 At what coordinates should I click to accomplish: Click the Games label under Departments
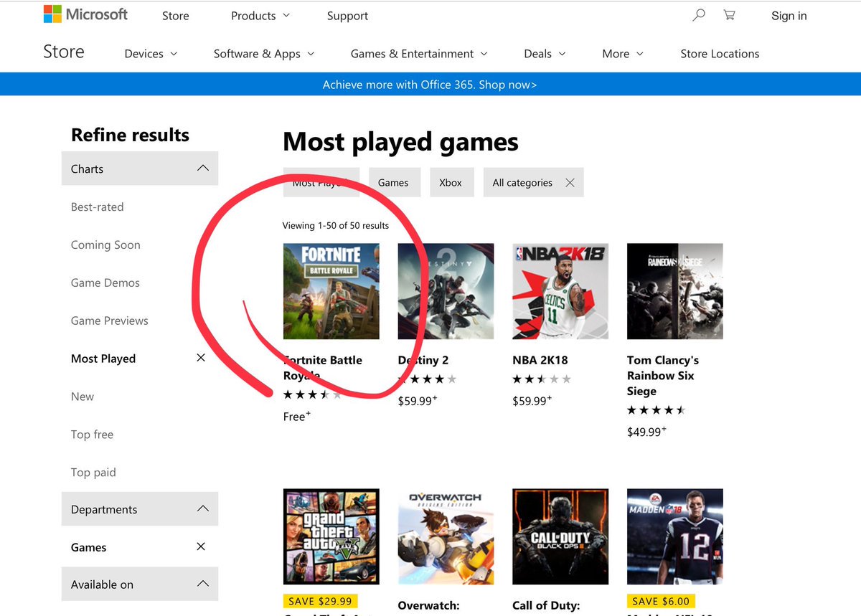[x=88, y=547]
